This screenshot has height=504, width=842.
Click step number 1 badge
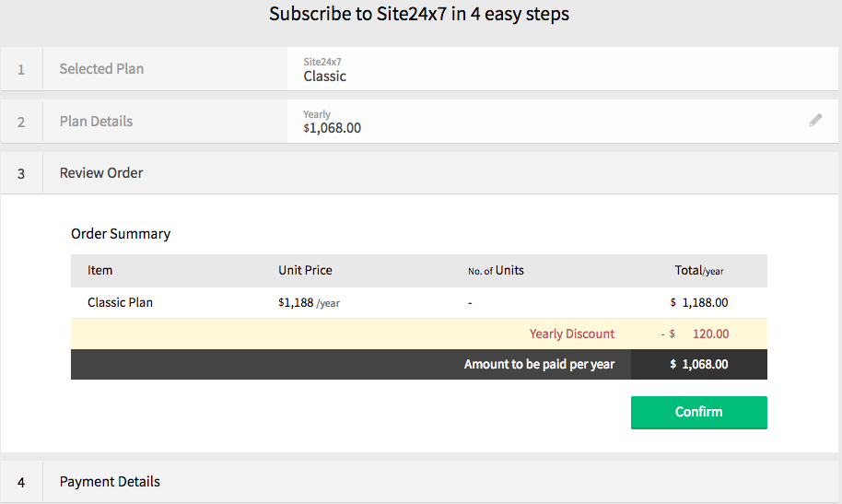point(21,69)
